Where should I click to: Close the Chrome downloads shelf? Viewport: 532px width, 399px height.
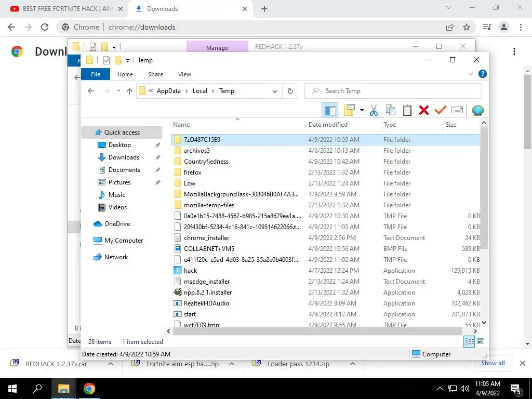tap(523, 363)
